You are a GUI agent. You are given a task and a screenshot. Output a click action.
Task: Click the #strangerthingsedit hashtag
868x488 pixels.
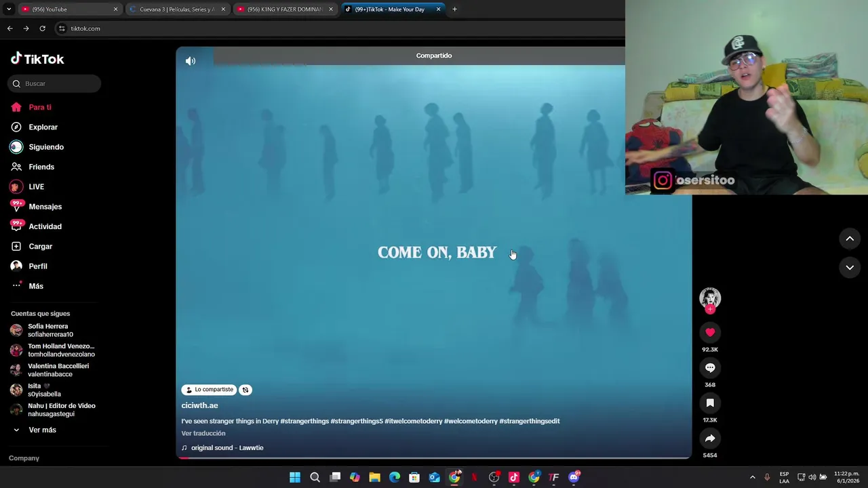tap(530, 421)
